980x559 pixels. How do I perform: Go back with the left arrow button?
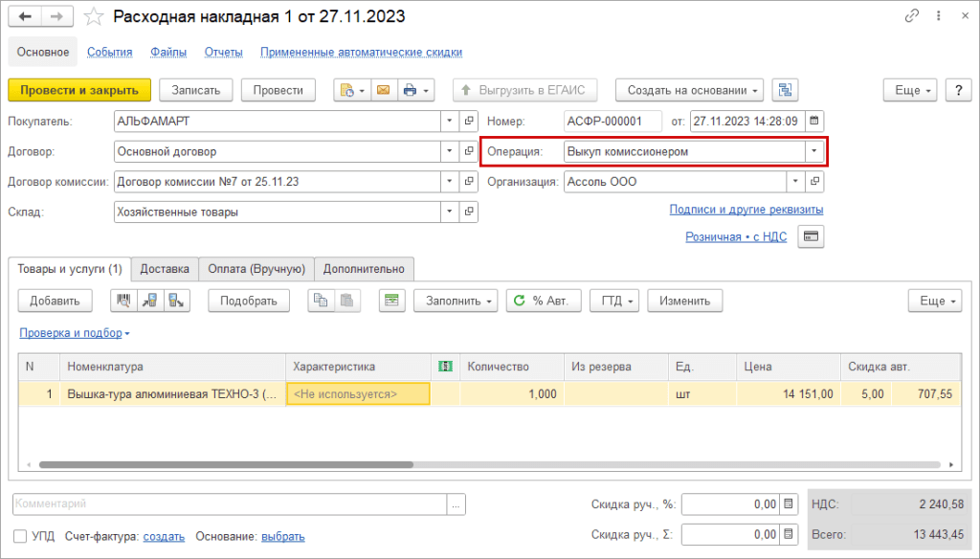[x=25, y=16]
